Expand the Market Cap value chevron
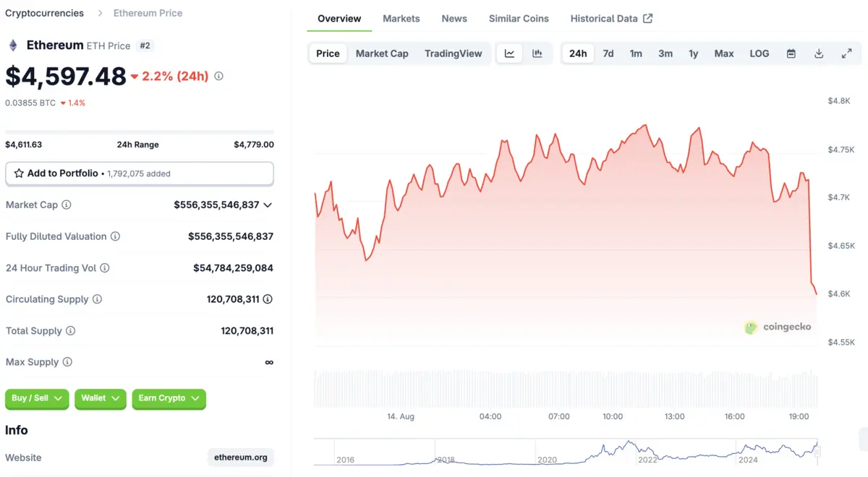This screenshot has width=868, height=477. 268,205
